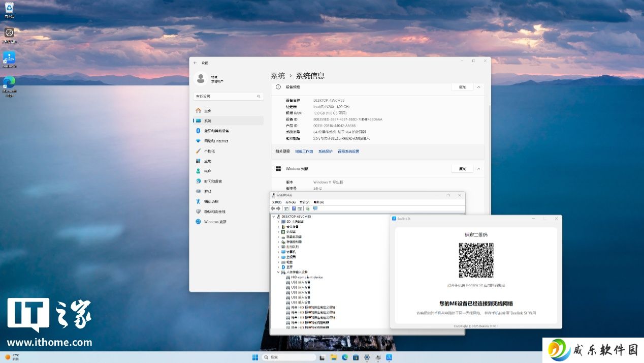644x363 pixels.
Task: Click the back arrow in Settings window
Action: pyautogui.click(x=196, y=63)
